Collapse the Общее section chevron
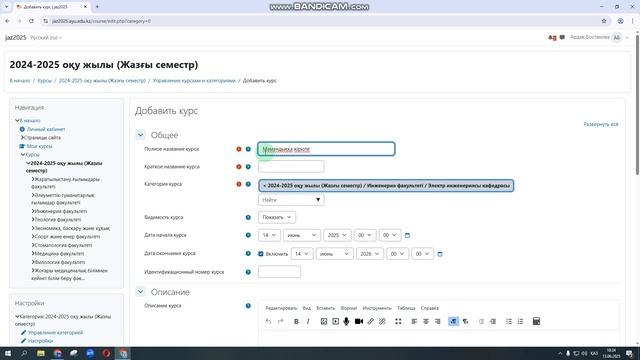 140,135
